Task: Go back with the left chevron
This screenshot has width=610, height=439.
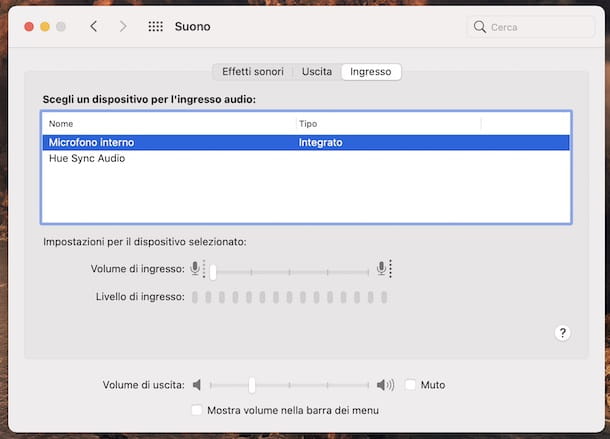Action: tap(93, 26)
